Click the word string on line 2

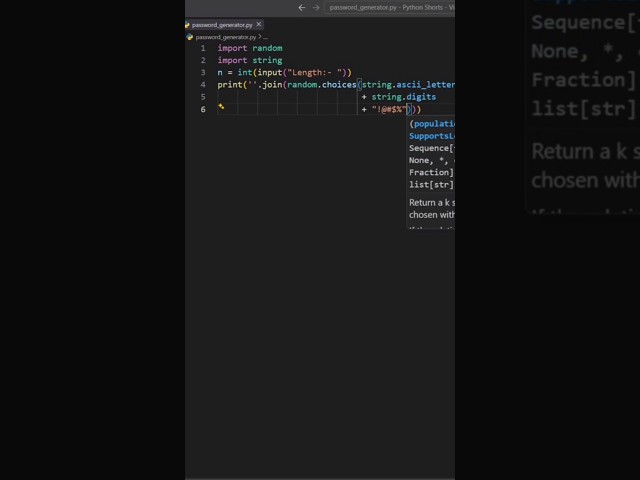(x=267, y=60)
